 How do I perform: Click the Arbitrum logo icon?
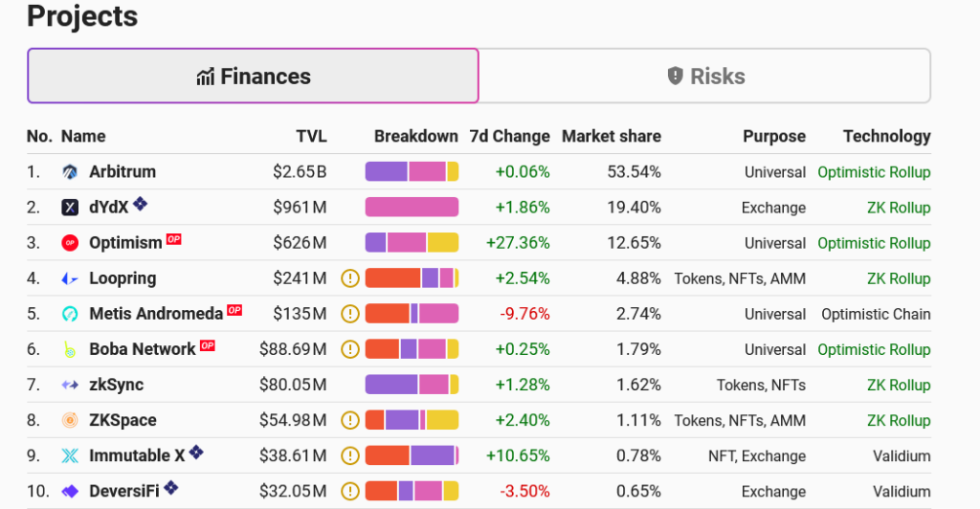click(70, 172)
